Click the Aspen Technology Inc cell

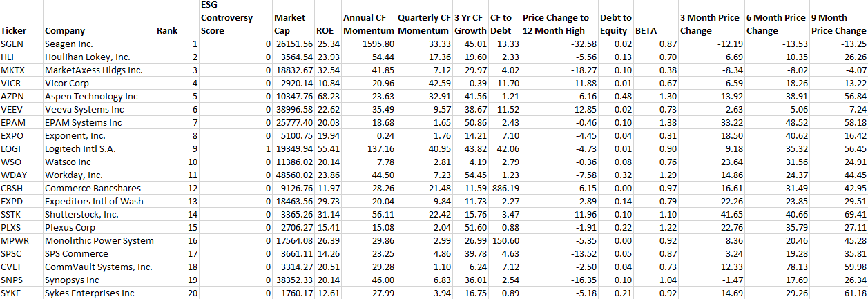(91, 96)
